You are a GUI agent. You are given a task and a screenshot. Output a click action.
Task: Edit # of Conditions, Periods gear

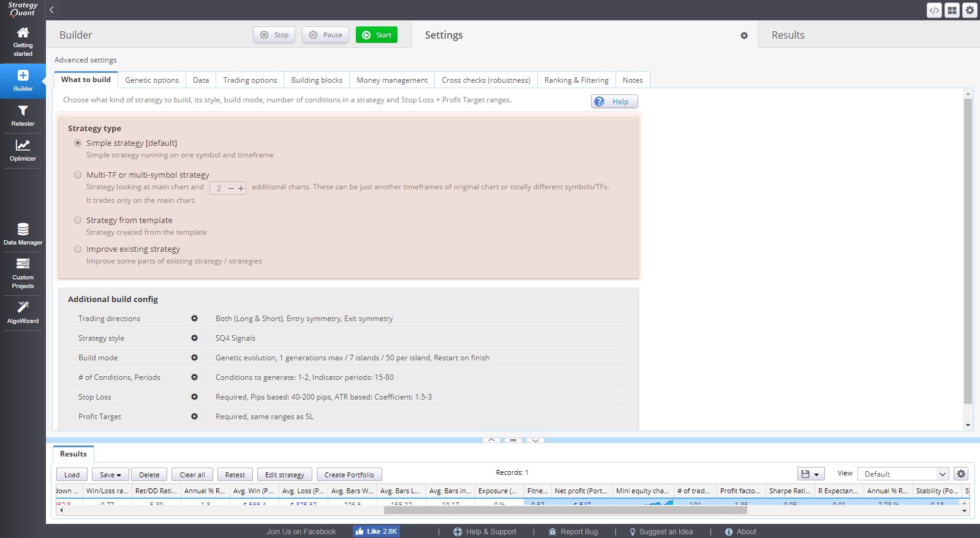194,377
